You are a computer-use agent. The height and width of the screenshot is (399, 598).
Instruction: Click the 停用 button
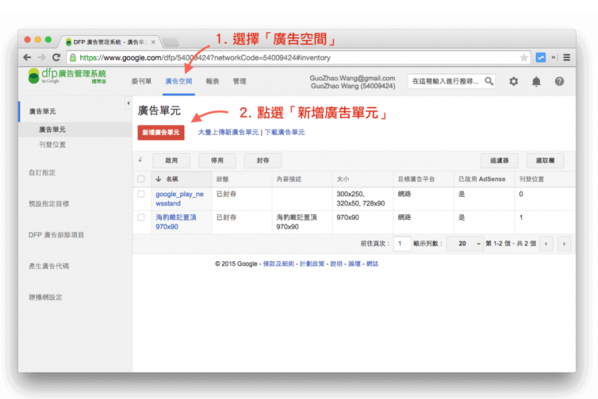click(x=217, y=161)
